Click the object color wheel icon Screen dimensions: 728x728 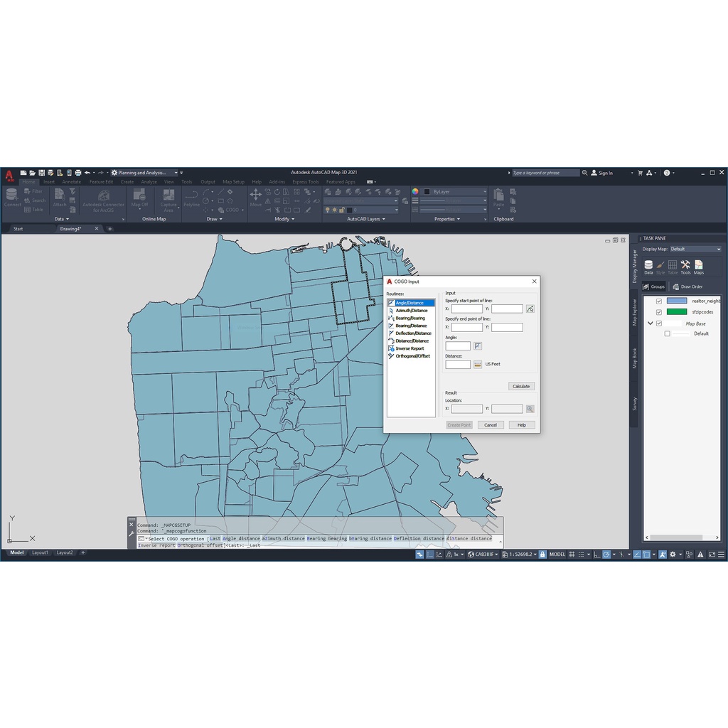tap(415, 192)
